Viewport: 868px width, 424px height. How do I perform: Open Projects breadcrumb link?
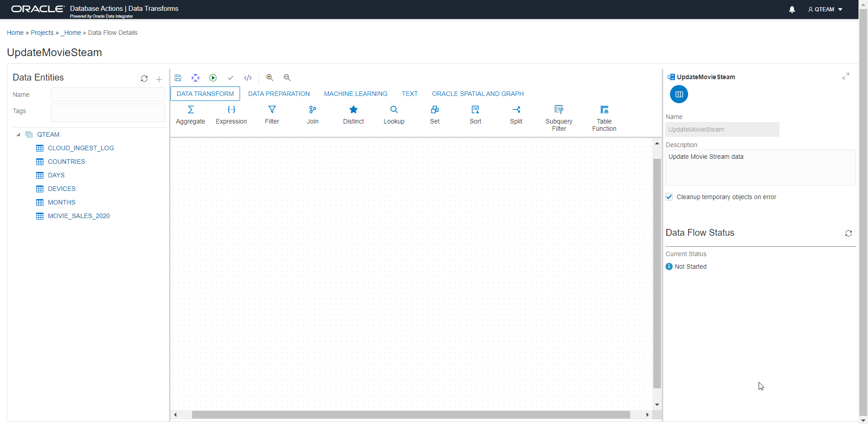coord(42,33)
